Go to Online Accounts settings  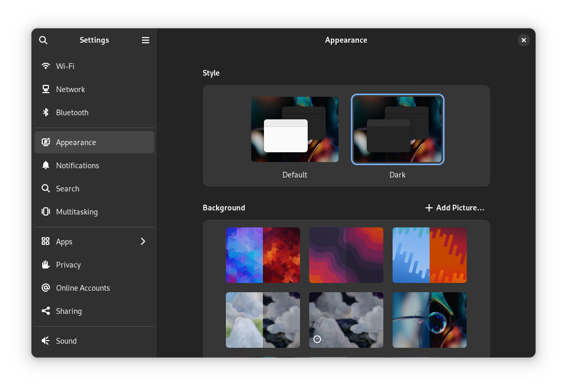pyautogui.click(x=83, y=288)
